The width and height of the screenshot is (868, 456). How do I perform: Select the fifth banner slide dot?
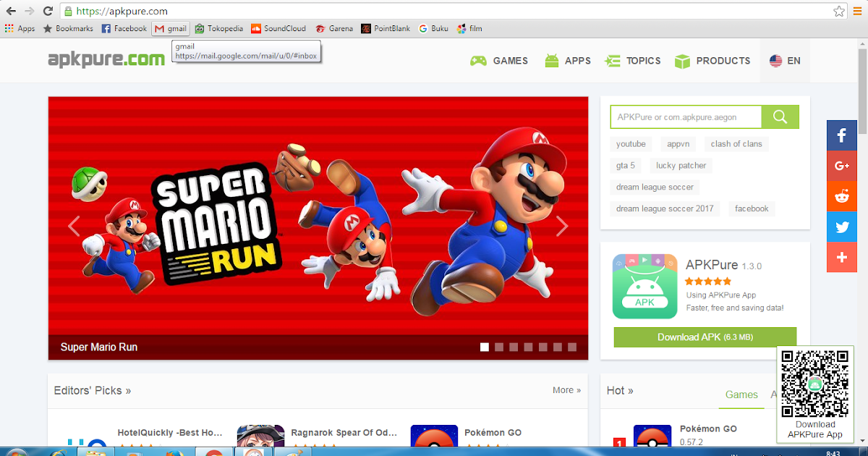pyautogui.click(x=542, y=347)
